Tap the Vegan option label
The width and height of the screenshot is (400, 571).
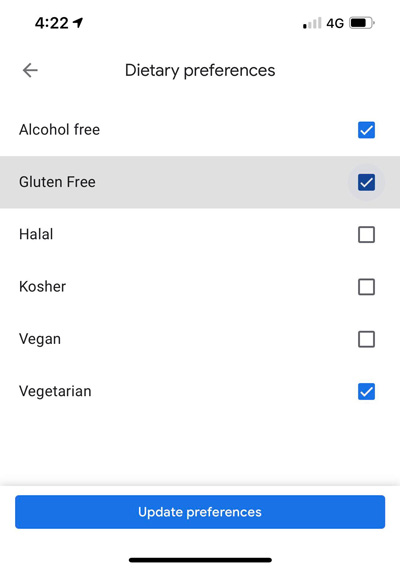click(x=40, y=339)
